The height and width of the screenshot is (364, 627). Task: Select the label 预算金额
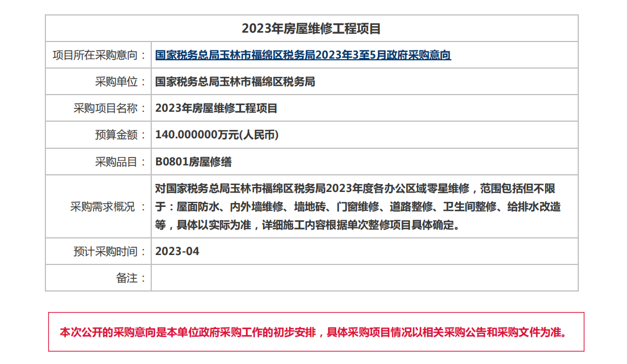pos(121,135)
